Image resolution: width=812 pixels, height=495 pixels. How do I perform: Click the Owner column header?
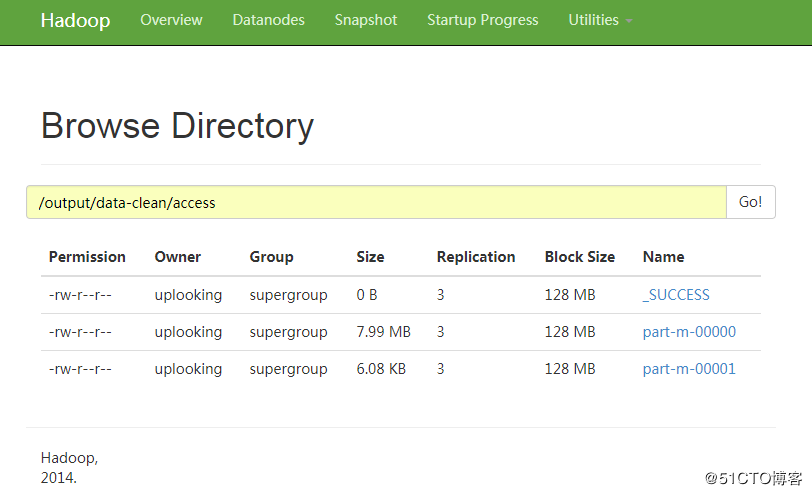[178, 257]
